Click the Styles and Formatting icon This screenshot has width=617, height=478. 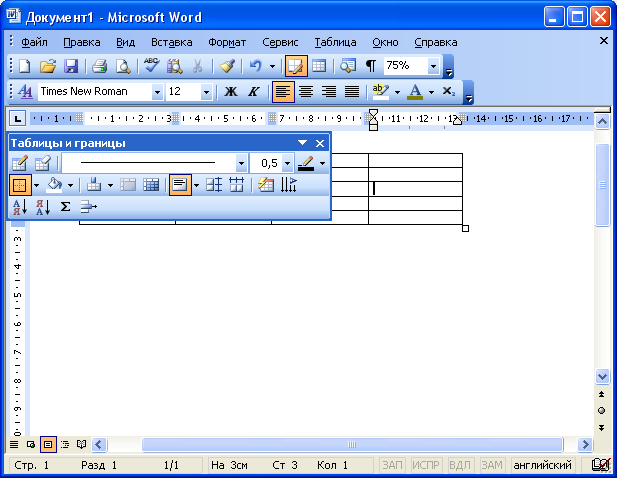click(25, 92)
